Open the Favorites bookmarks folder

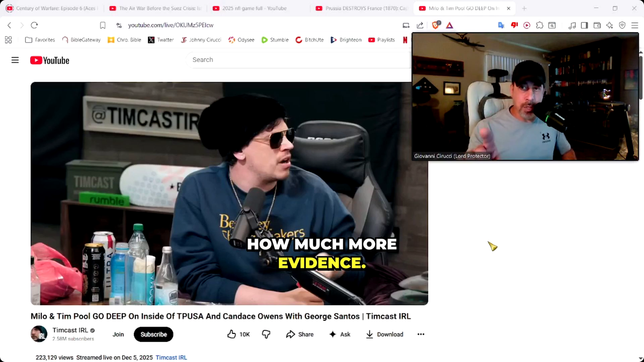pyautogui.click(x=40, y=40)
